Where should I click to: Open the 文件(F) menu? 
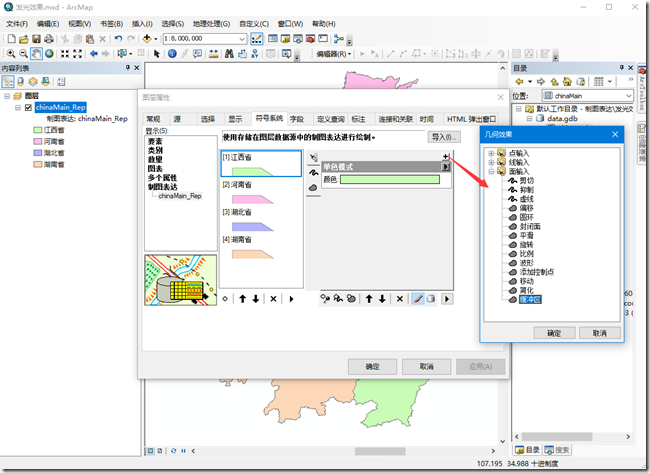(x=17, y=24)
